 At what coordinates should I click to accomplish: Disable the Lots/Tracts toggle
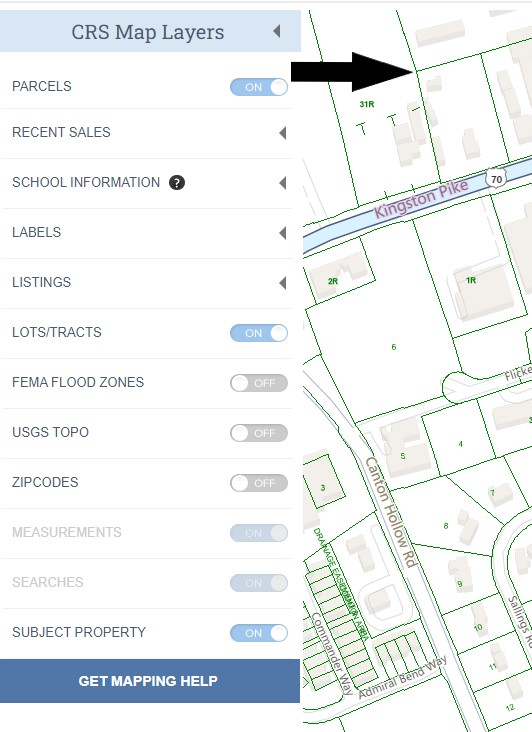tap(259, 333)
